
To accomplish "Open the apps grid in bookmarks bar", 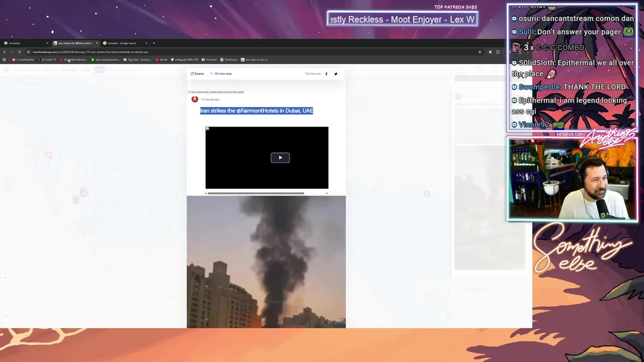I will coord(4,60).
